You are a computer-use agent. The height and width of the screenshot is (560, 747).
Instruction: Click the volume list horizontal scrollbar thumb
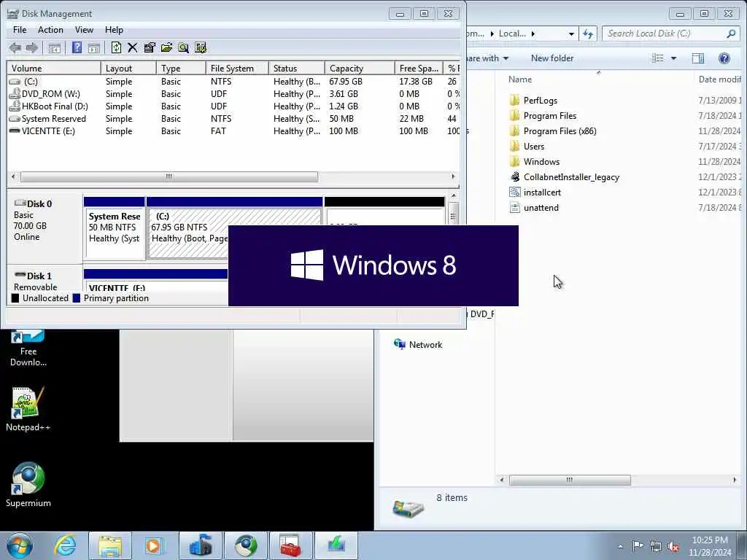pos(169,176)
